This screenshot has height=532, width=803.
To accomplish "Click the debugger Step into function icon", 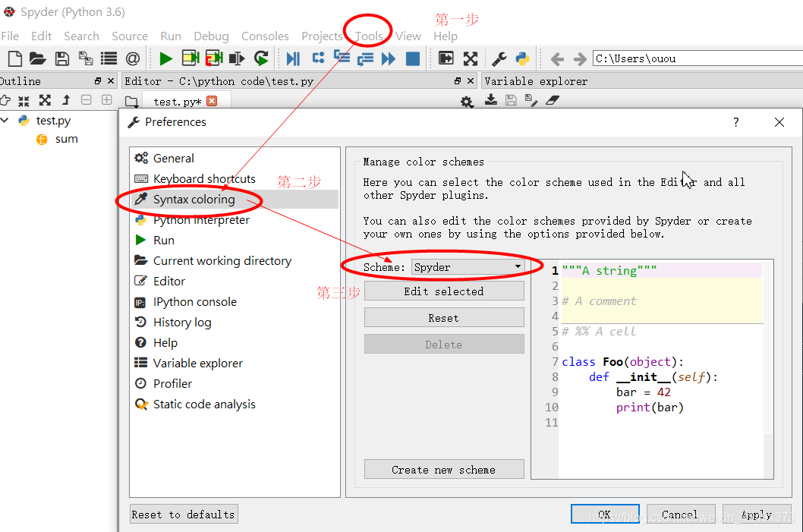I will tap(342, 58).
